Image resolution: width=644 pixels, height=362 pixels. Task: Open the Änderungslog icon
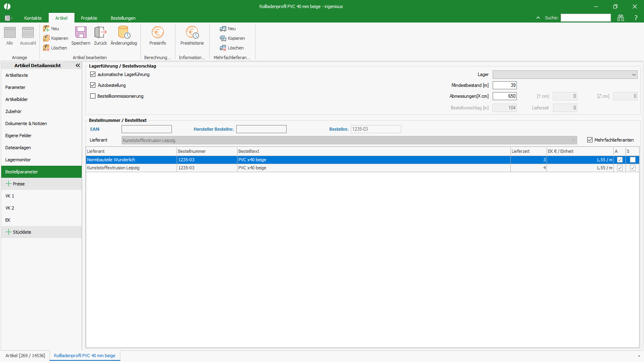click(x=124, y=33)
